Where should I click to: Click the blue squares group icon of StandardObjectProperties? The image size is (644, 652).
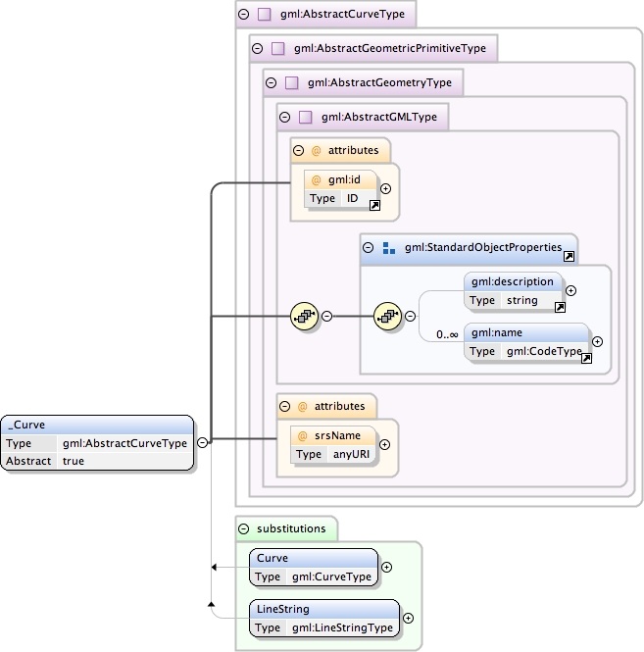tap(389, 248)
